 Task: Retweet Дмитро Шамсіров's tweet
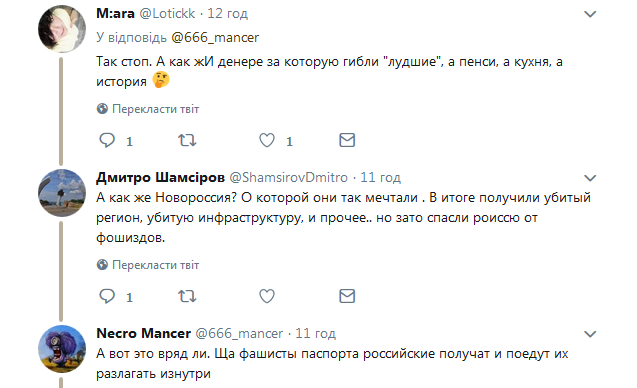point(187,296)
